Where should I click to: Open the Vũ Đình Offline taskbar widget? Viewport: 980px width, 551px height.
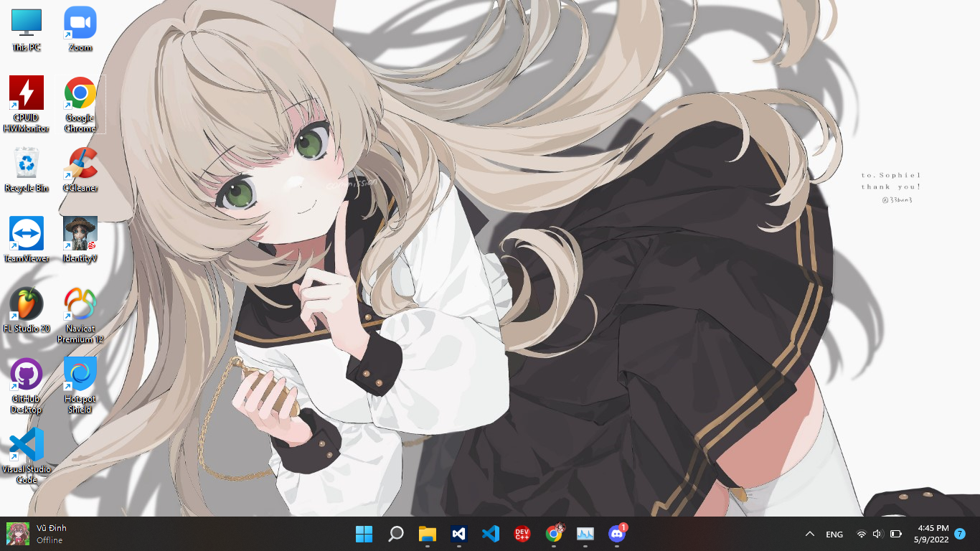pos(37,534)
